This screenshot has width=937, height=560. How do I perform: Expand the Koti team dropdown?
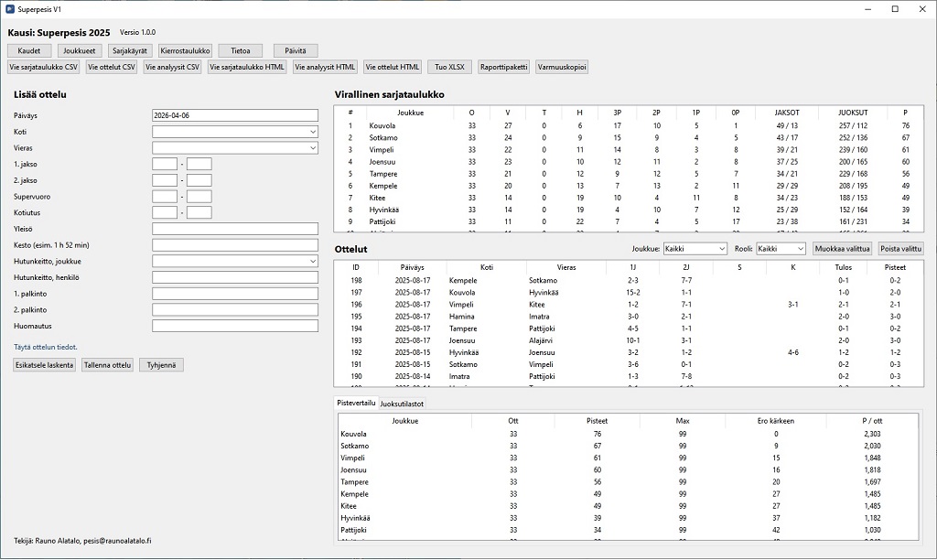(x=235, y=132)
